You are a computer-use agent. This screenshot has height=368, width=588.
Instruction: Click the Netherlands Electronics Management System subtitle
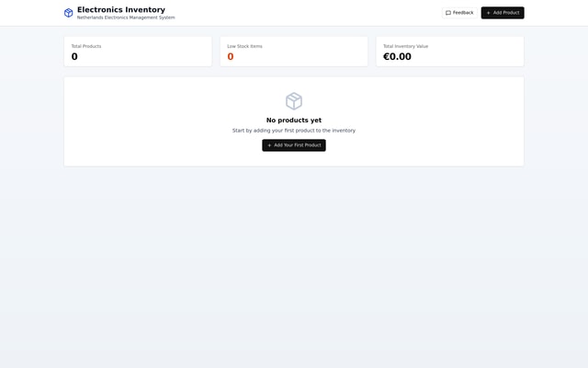tap(126, 17)
